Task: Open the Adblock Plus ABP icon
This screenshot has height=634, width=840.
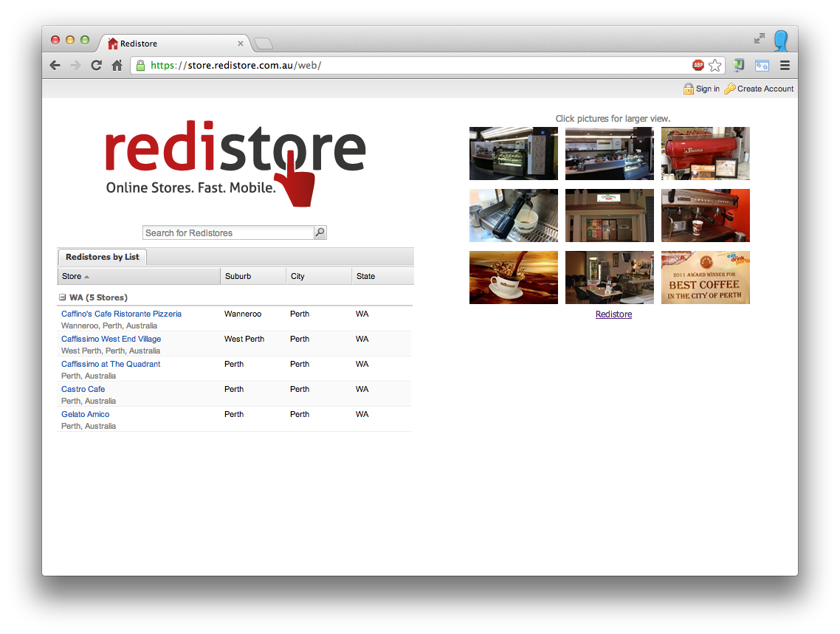Action: click(698, 66)
